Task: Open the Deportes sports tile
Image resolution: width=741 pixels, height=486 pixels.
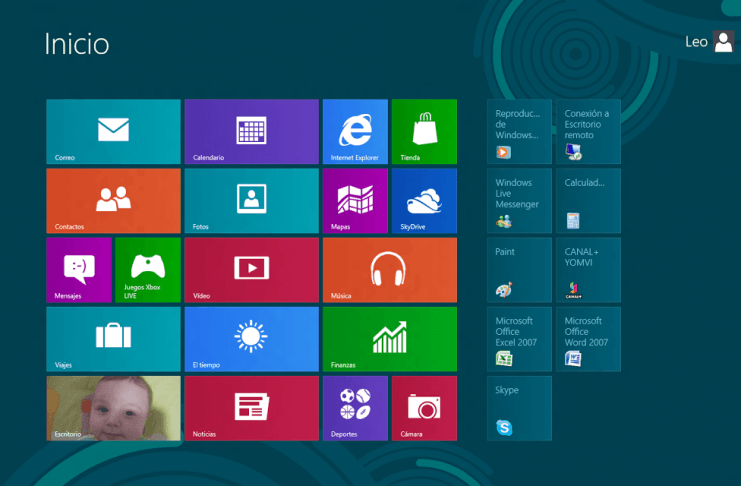Action: point(355,408)
